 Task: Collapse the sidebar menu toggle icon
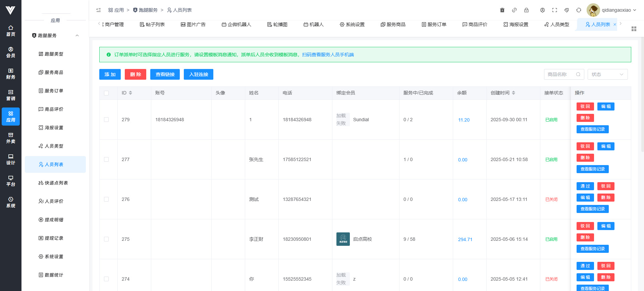[x=99, y=10]
